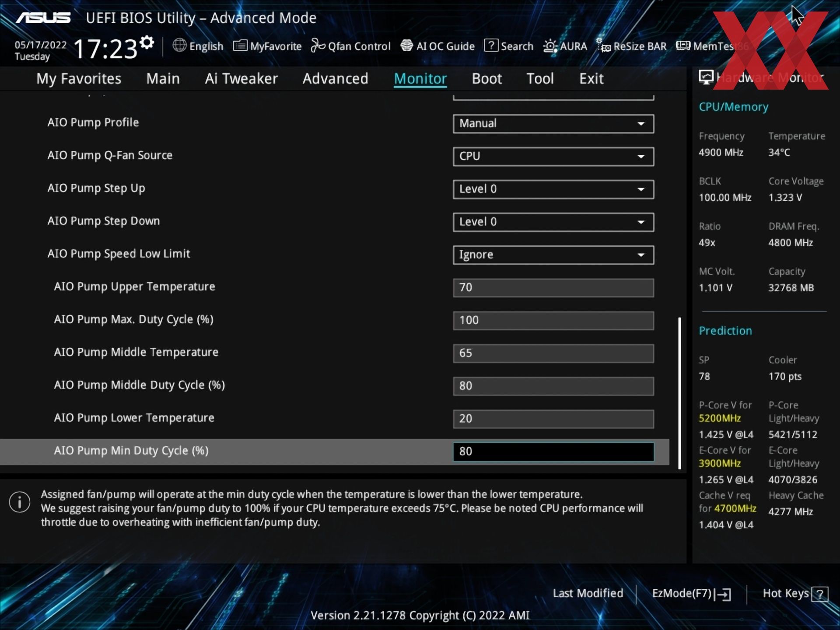Select the Monitor tab
The height and width of the screenshot is (630, 840).
click(x=420, y=79)
